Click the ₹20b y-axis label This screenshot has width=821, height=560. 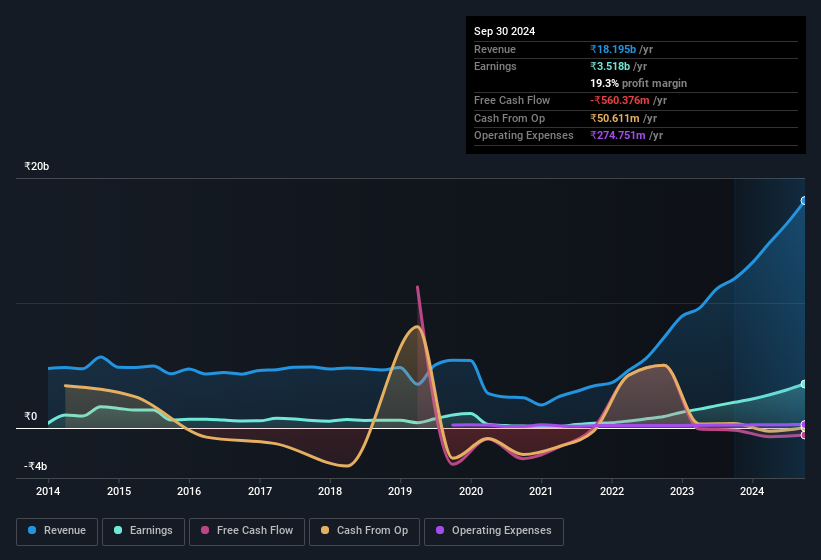[x=37, y=166]
